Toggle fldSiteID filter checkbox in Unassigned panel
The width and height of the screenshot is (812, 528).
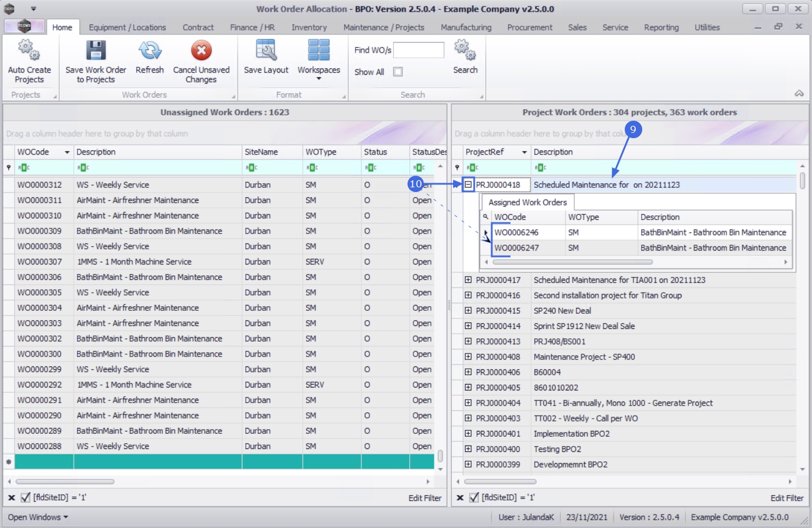click(25, 498)
